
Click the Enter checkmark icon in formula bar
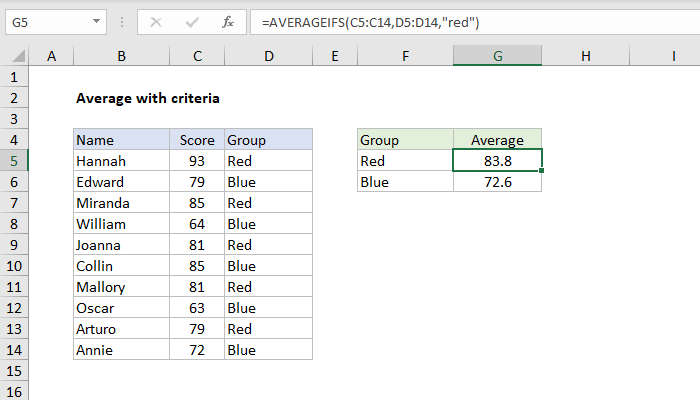click(x=190, y=22)
